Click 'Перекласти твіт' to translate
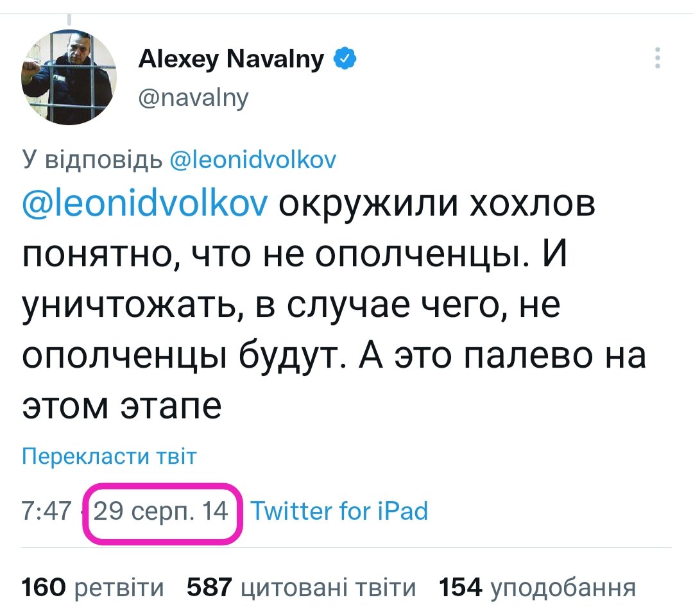 (109, 456)
